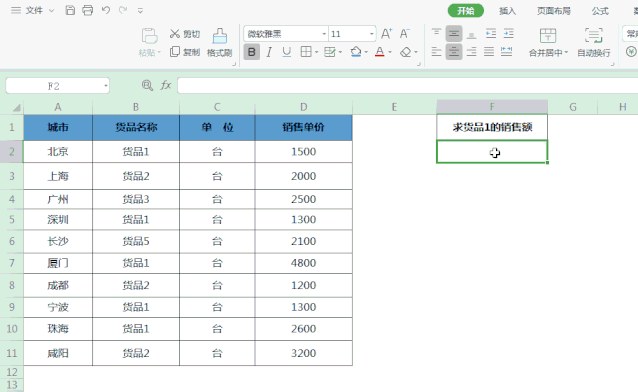The image size is (638, 392).
Task: Click the Cut (剪切) scissors icon
Action: 175,34
